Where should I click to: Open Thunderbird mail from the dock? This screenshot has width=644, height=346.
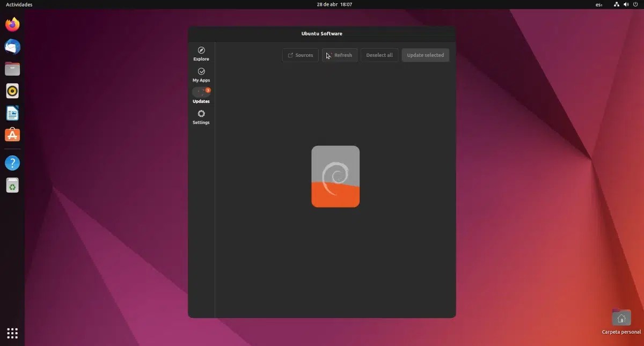12,47
